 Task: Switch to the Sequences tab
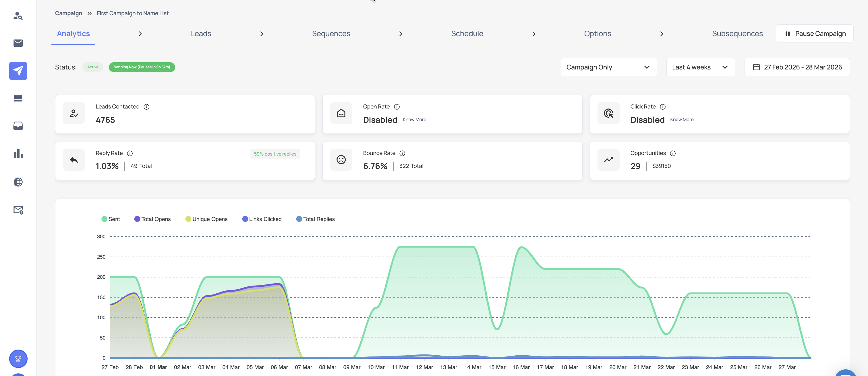[x=331, y=34]
